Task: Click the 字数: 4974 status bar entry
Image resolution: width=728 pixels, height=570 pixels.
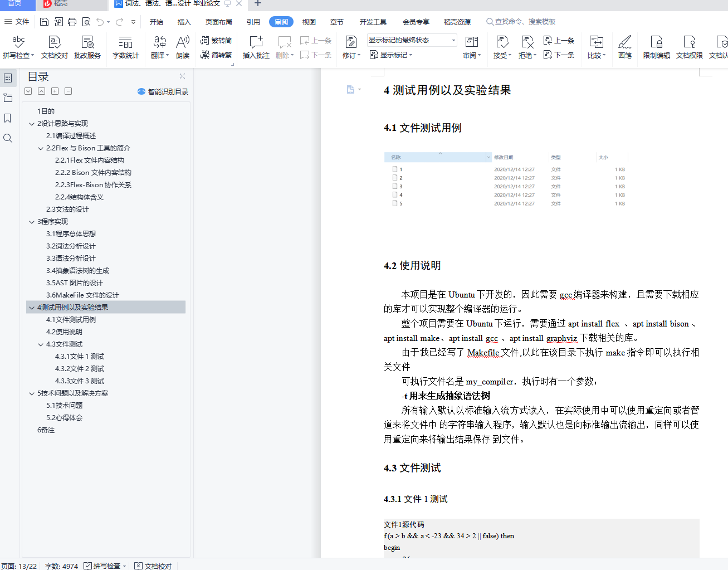Action: pos(61,566)
